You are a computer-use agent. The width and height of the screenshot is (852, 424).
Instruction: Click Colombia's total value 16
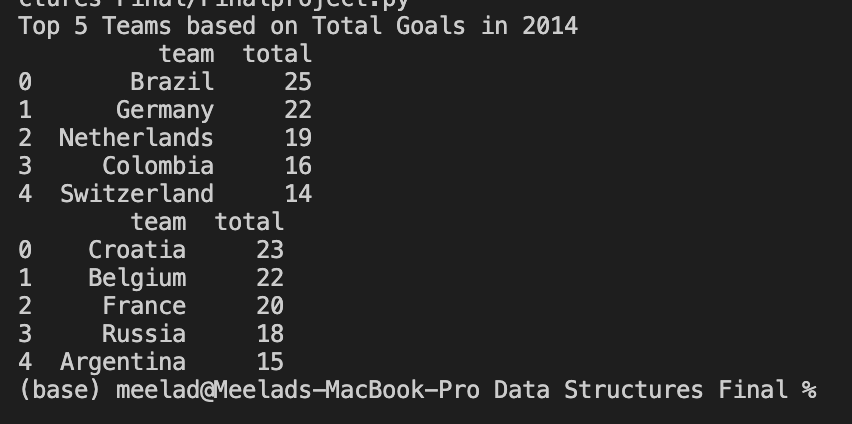(x=297, y=165)
